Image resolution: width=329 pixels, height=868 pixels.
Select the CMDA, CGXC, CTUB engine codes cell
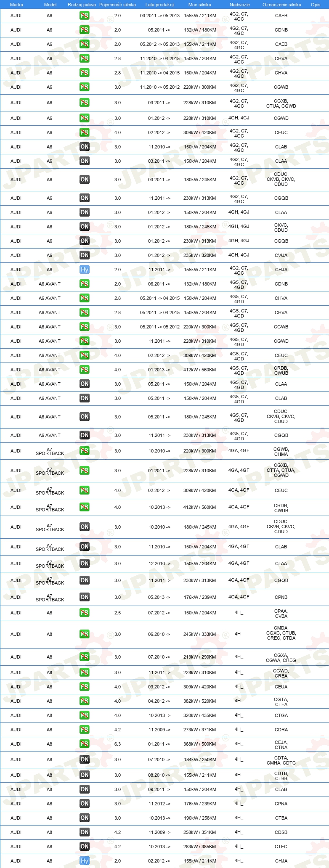click(281, 633)
